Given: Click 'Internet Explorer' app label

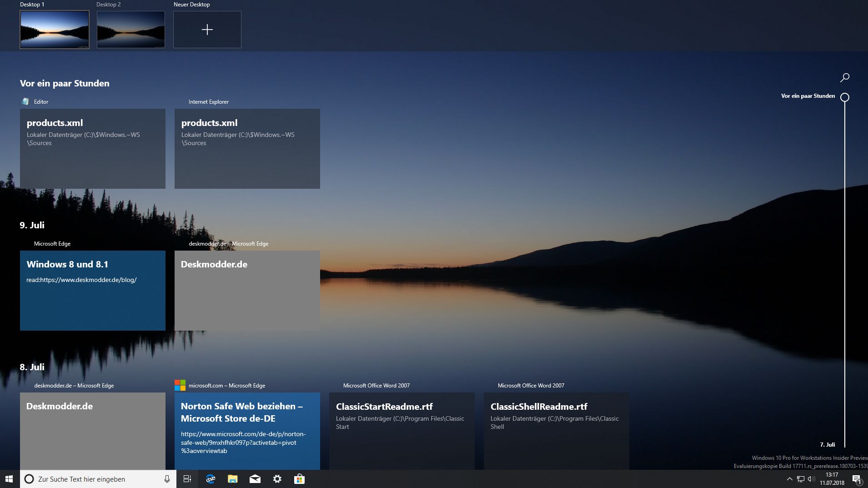Looking at the screenshot, I should click(209, 102).
